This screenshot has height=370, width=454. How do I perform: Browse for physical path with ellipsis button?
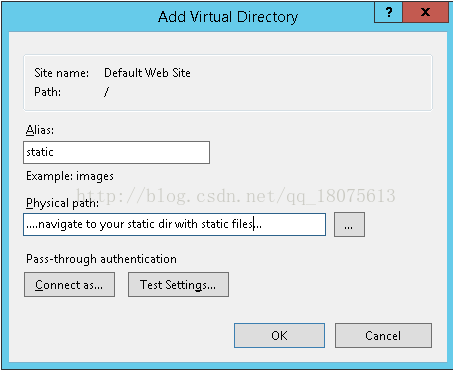pyautogui.click(x=349, y=225)
